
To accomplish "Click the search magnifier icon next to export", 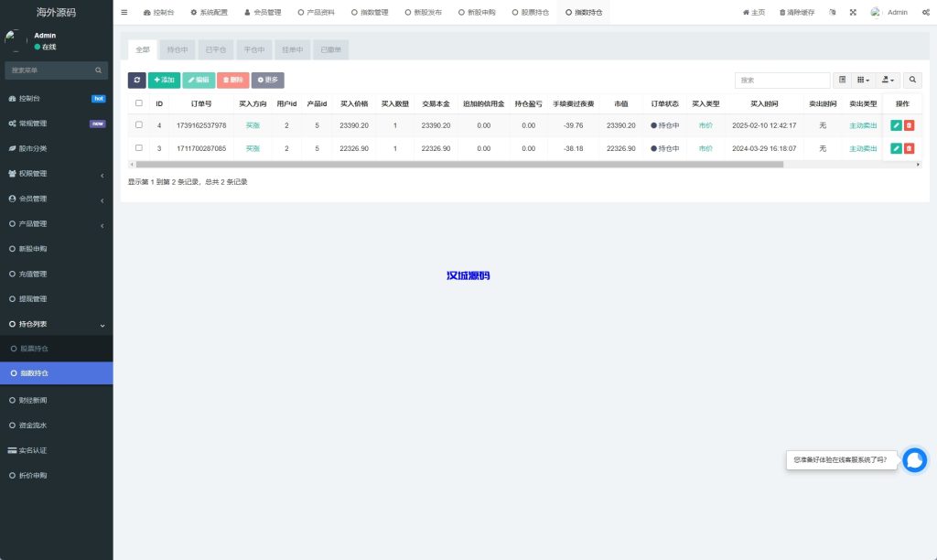I will click(x=912, y=80).
